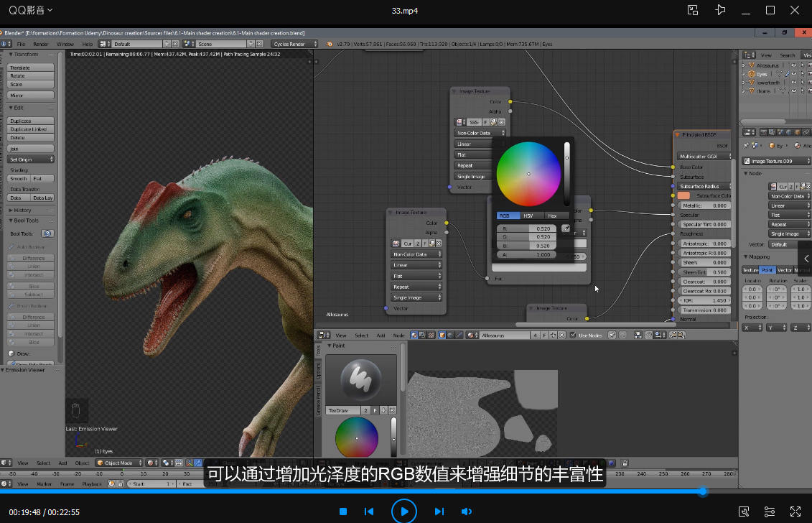Click the IOR 1.450 field
This screenshot has height=523, width=812.
[x=704, y=300]
